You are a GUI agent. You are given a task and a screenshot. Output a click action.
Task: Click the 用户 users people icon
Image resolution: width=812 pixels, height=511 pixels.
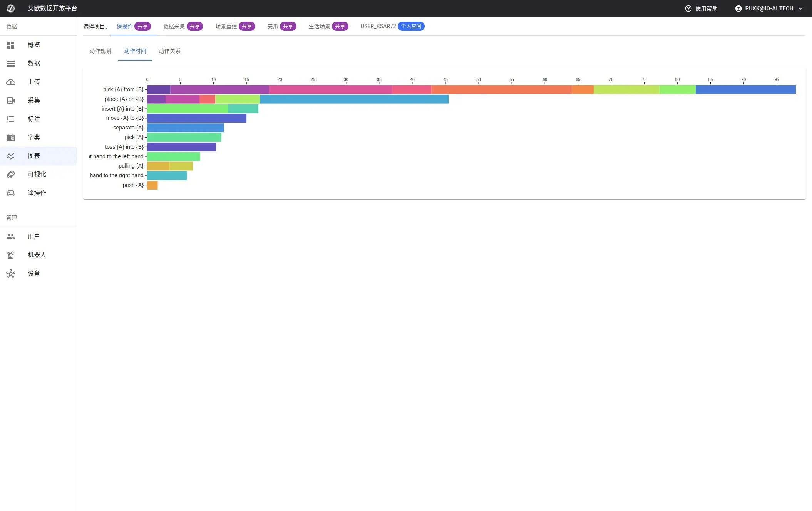[11, 237]
